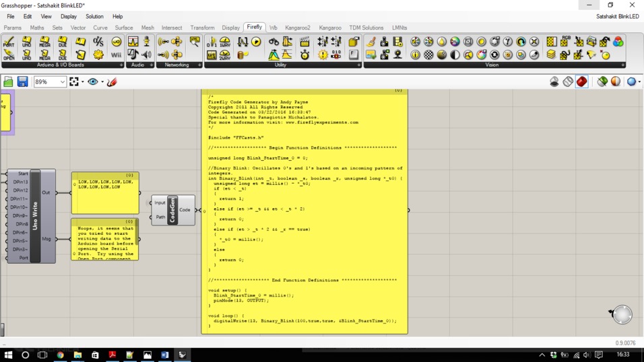644x362 pixels.
Task: Pick the binoculars icon in Utility panel
Action: (x=273, y=42)
